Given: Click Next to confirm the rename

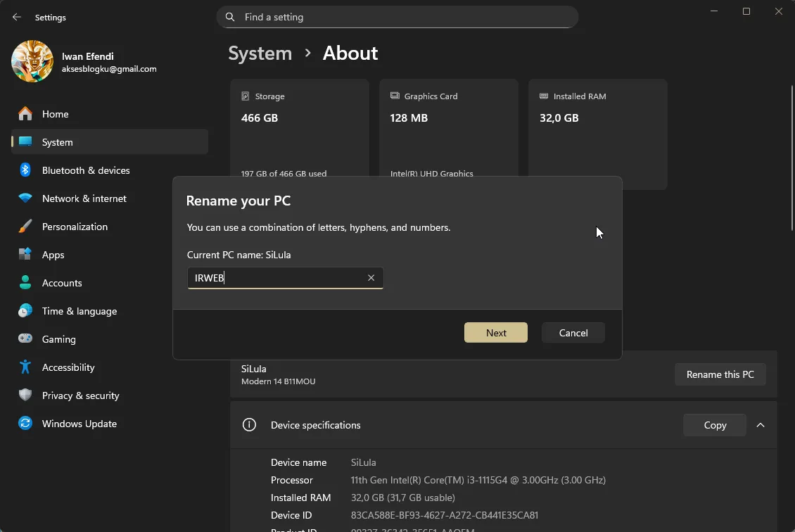Looking at the screenshot, I should click(495, 332).
